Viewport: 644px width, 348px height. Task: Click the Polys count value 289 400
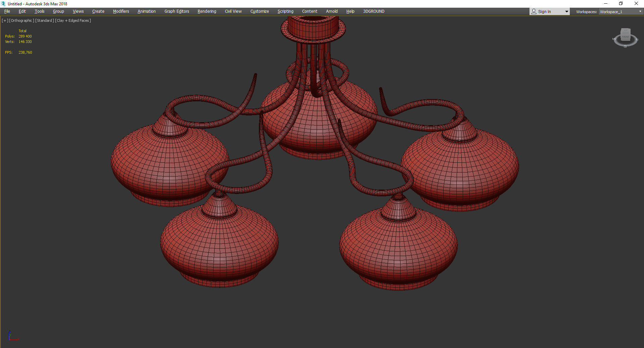click(25, 36)
